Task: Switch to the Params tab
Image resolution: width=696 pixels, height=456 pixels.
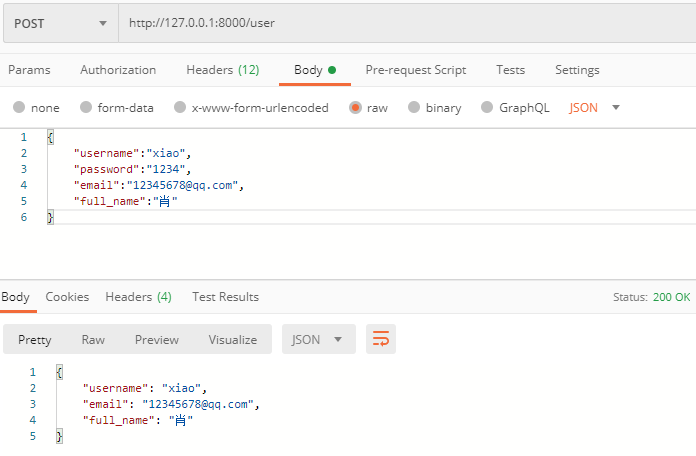Action: point(29,70)
